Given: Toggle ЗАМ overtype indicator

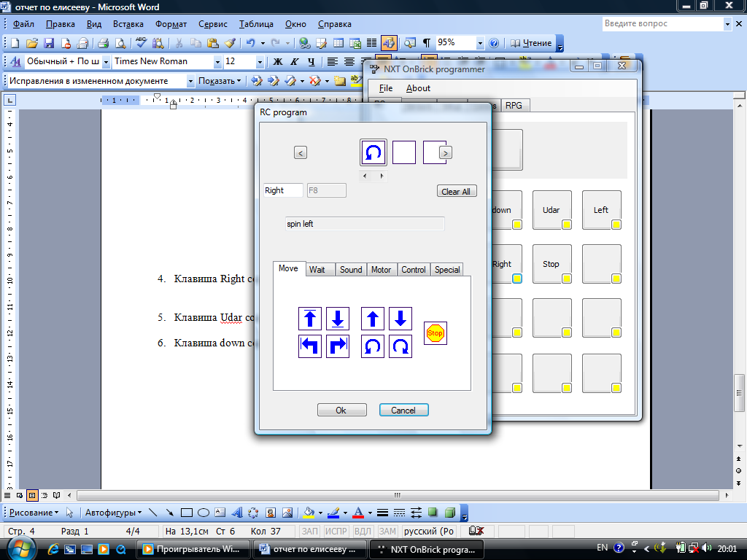Looking at the screenshot, I should [387, 531].
